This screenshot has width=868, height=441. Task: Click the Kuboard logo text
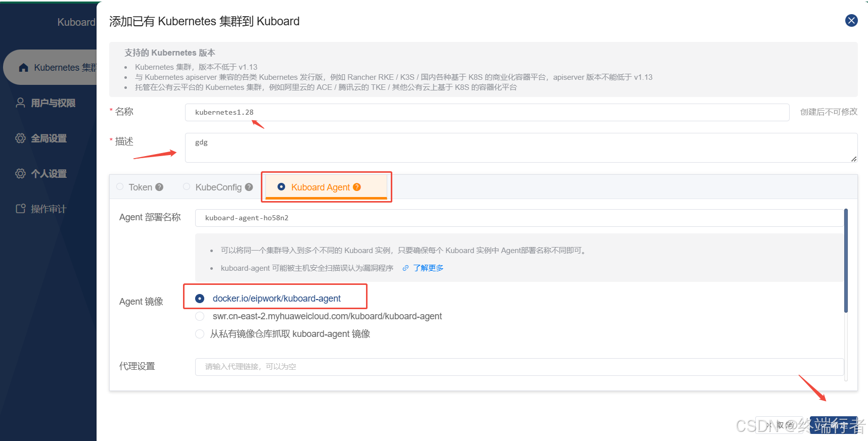[76, 22]
